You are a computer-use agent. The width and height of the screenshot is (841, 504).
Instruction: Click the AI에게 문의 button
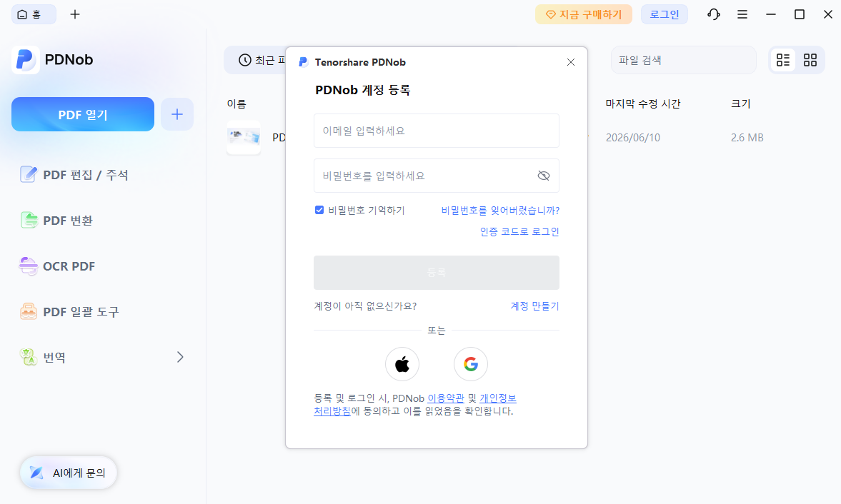(x=68, y=473)
